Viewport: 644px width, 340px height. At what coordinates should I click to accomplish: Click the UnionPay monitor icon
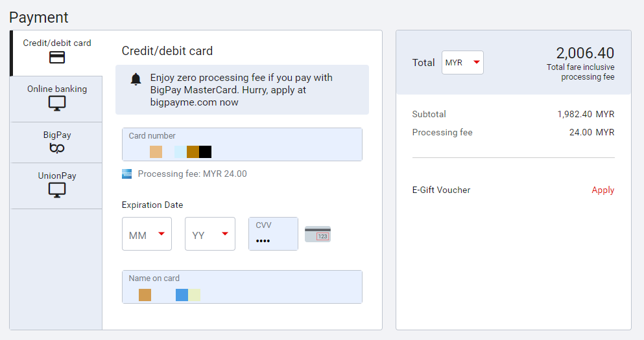tap(57, 190)
